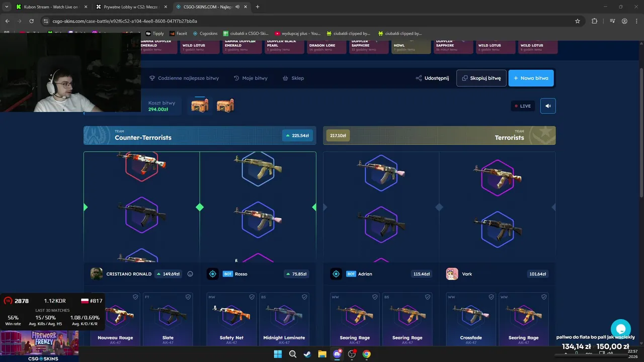Viewport: 644px width, 362px height.
Task: Click Adrian's 115.46zł value
Action: [421, 274]
